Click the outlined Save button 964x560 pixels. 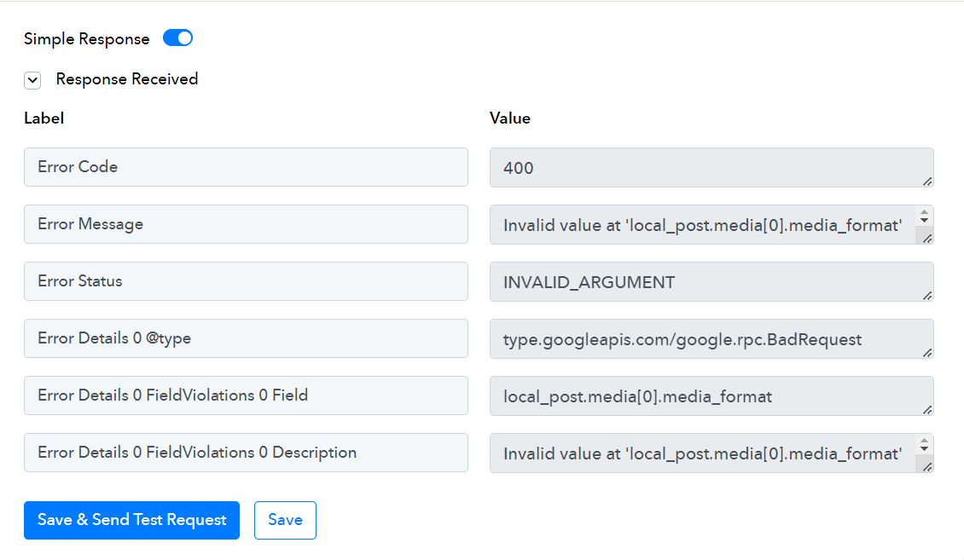(x=285, y=520)
